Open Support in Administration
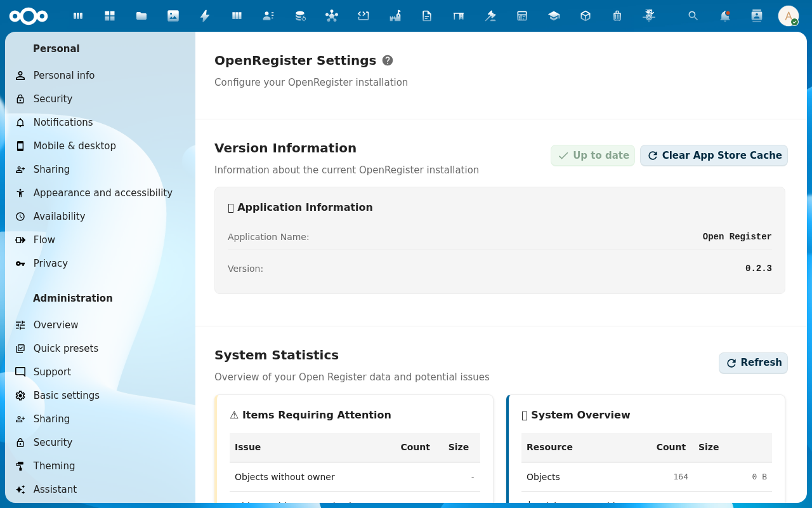 pos(100,371)
